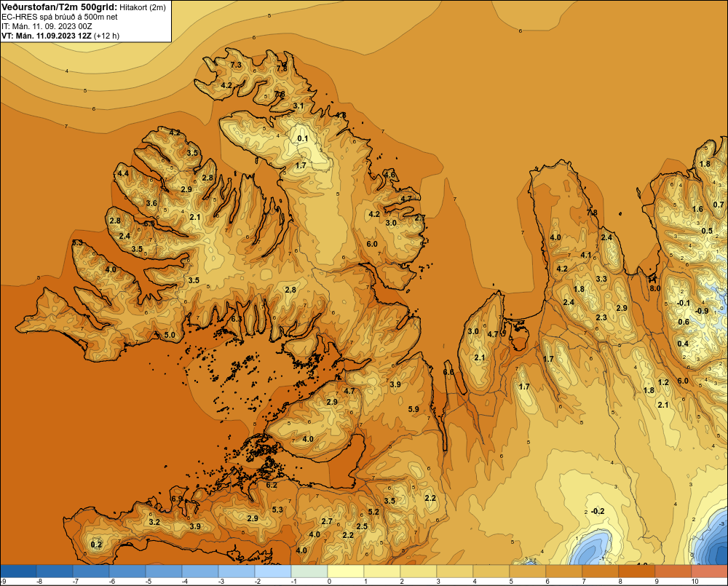Pick the legend color between -5 and -4
Image resolution: width=728 pixels, height=586 pixels.
[163, 571]
